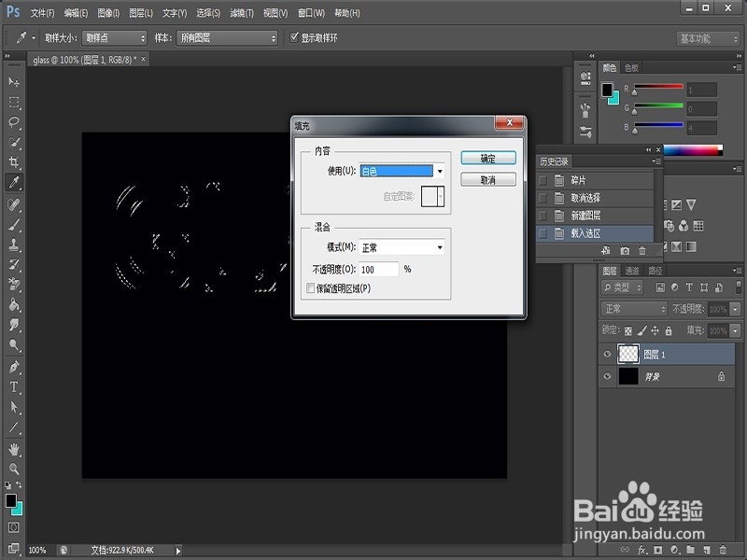Close the glass document tab

[143, 59]
